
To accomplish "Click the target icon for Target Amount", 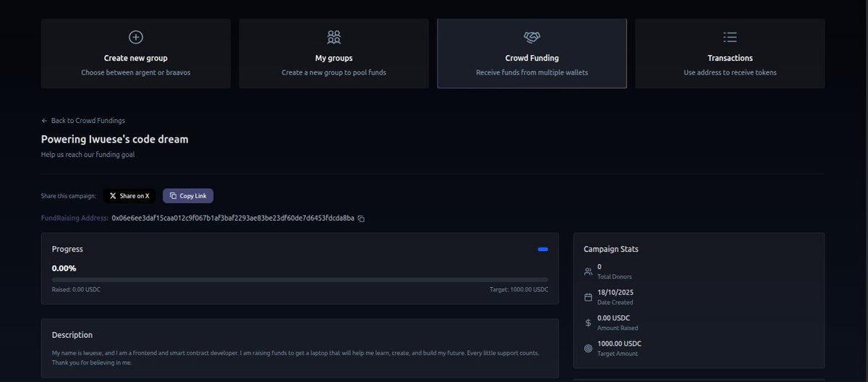I will pos(588,349).
